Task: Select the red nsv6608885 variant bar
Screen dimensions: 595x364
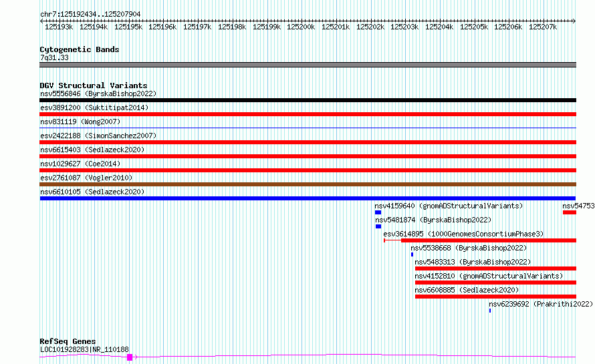Action: 495,297
